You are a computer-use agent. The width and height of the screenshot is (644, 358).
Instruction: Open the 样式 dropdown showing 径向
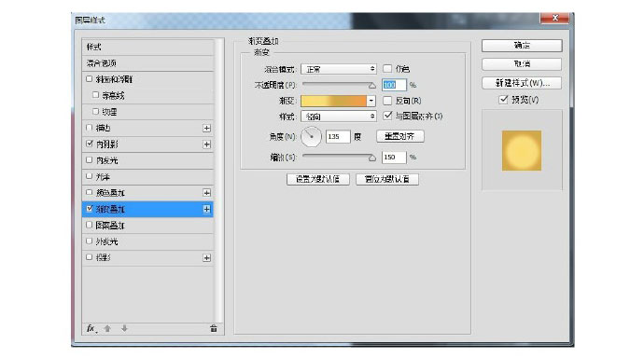339,117
